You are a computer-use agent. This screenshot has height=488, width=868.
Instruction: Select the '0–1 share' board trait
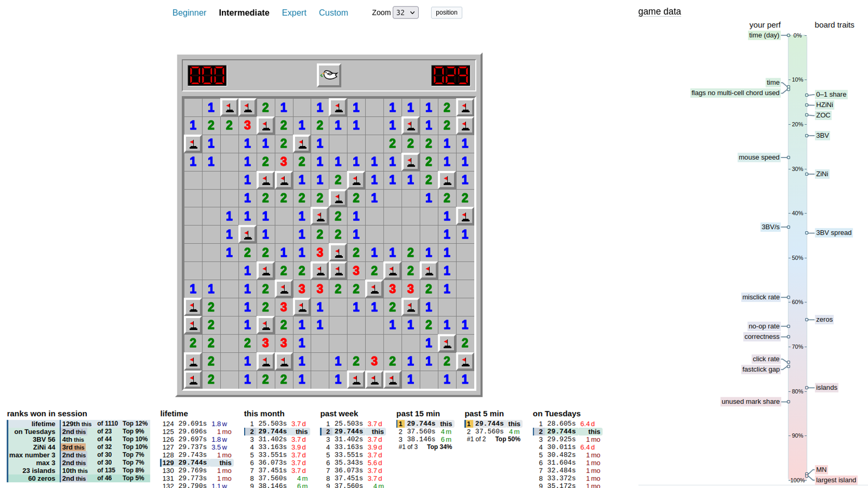tap(831, 94)
